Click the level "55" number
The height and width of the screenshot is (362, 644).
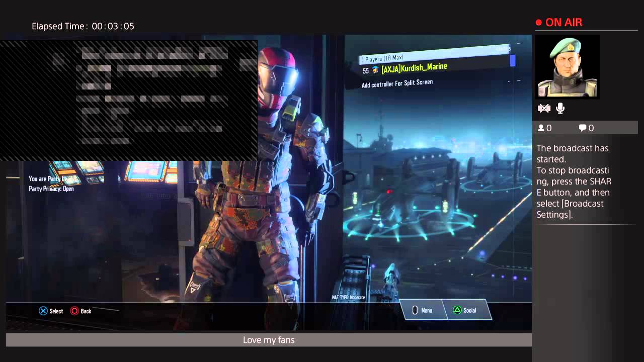366,71
